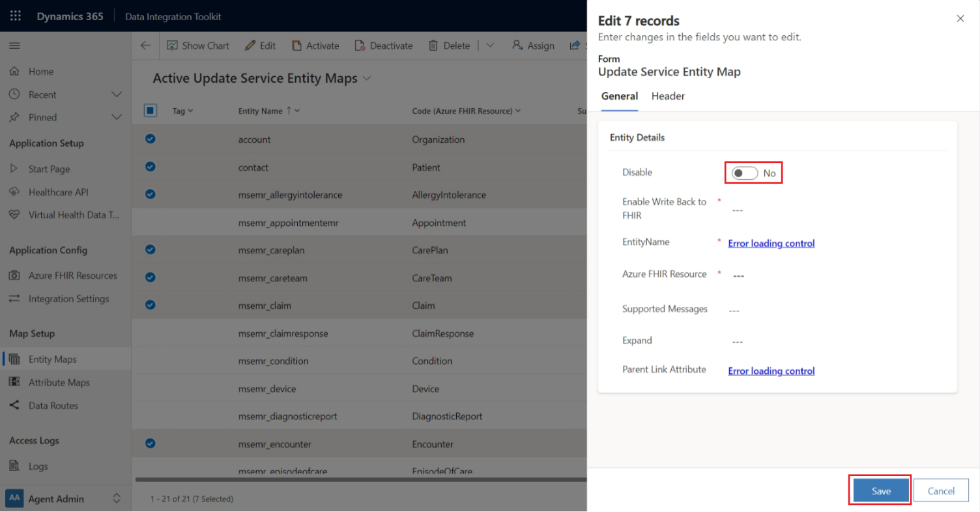Viewport: 980px width, 512px height.
Task: Collapse the sidebar with the hamburger icon
Action: [14, 46]
